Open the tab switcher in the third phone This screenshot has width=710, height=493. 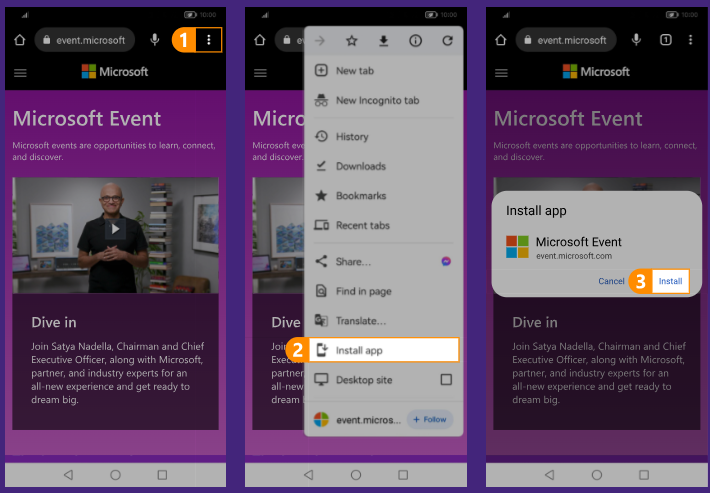pos(666,40)
